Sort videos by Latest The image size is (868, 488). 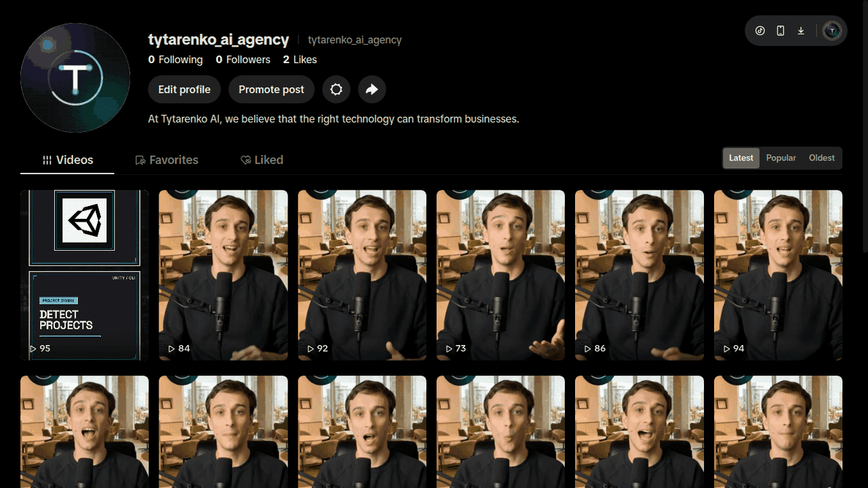click(x=741, y=158)
